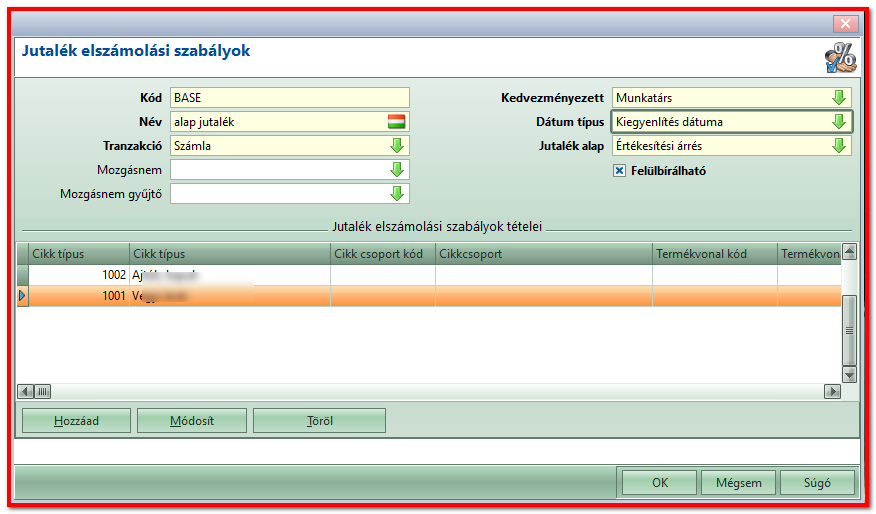
Task: Open the Mozgásnem dropdown arrow
Action: 397,170
